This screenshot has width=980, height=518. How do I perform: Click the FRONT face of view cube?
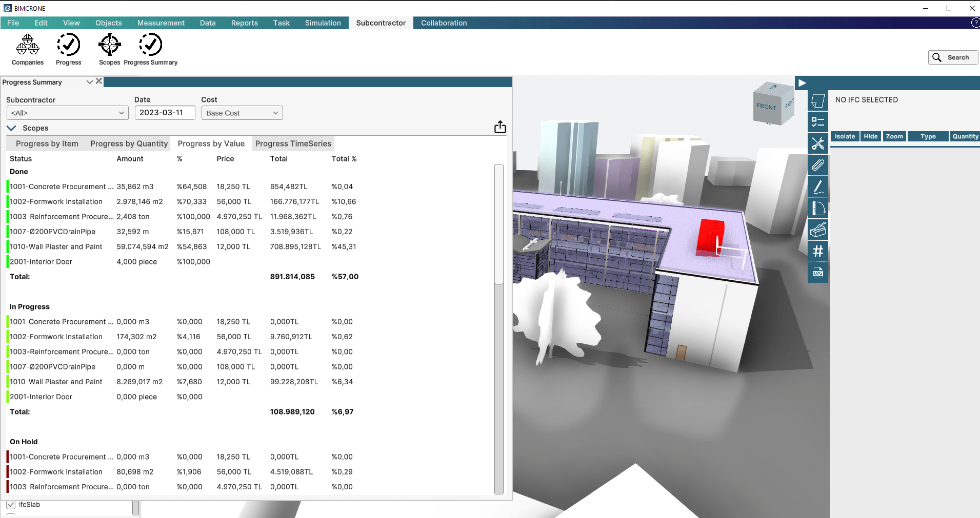(x=766, y=107)
